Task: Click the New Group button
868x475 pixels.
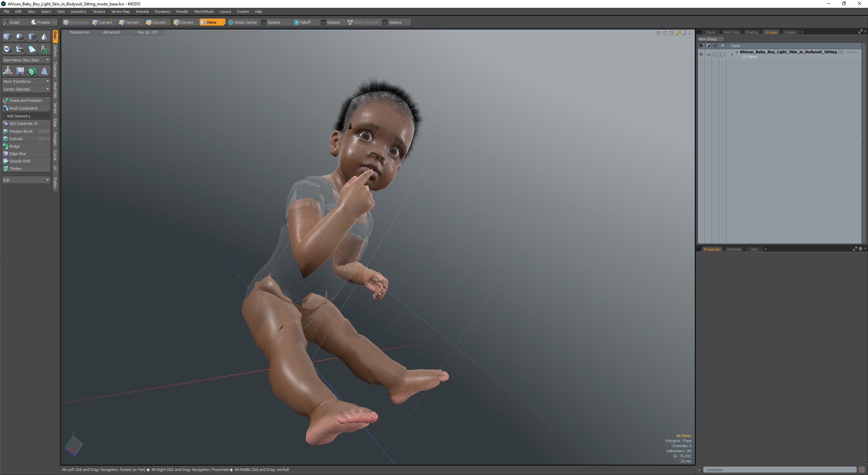Action: [x=710, y=39]
